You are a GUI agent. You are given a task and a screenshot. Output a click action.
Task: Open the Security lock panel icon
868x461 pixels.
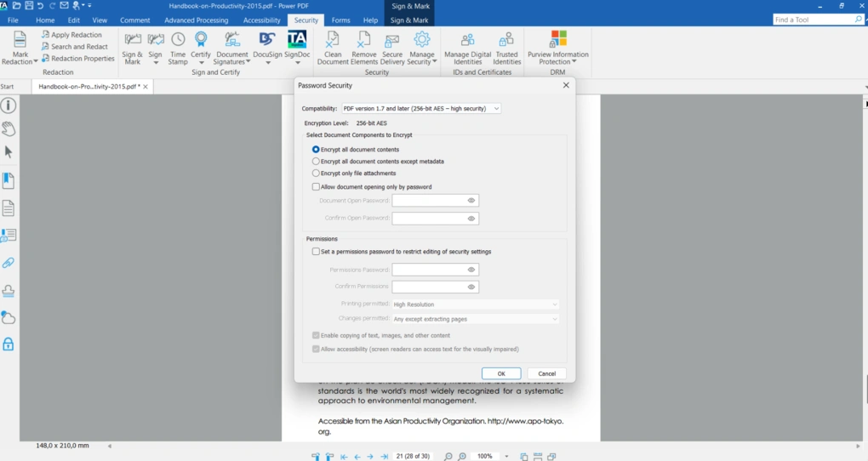tap(9, 344)
